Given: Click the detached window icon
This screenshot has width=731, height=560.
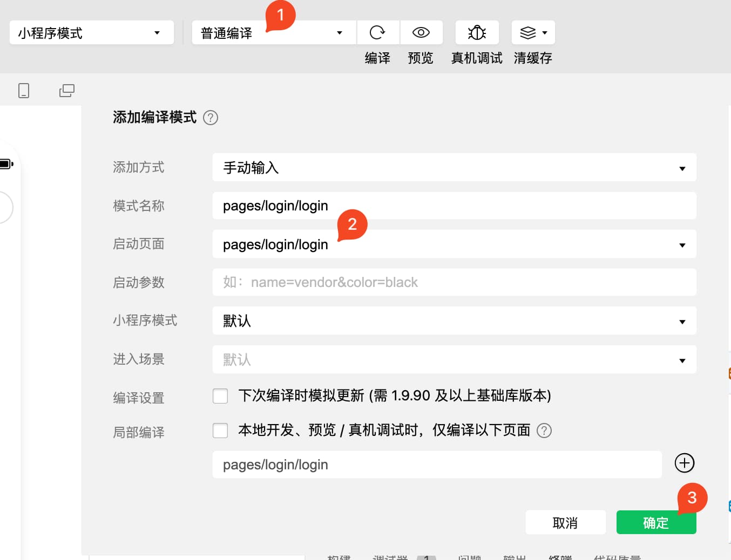Looking at the screenshot, I should 67,90.
